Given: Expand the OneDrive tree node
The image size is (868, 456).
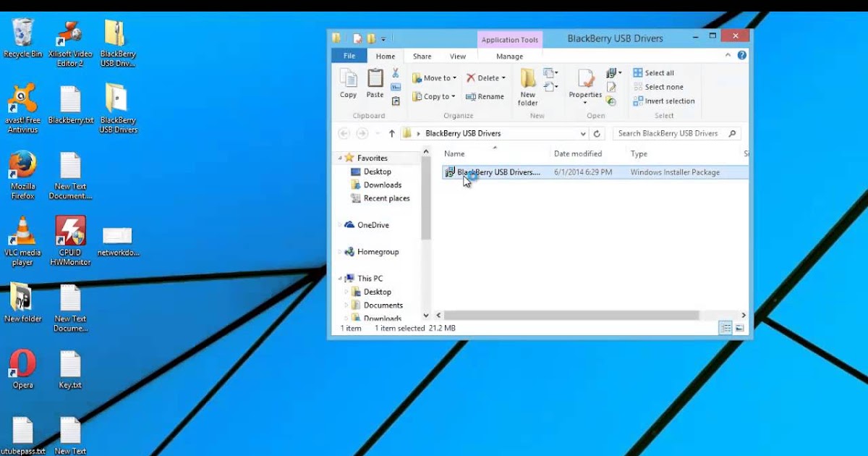Looking at the screenshot, I should point(340,225).
